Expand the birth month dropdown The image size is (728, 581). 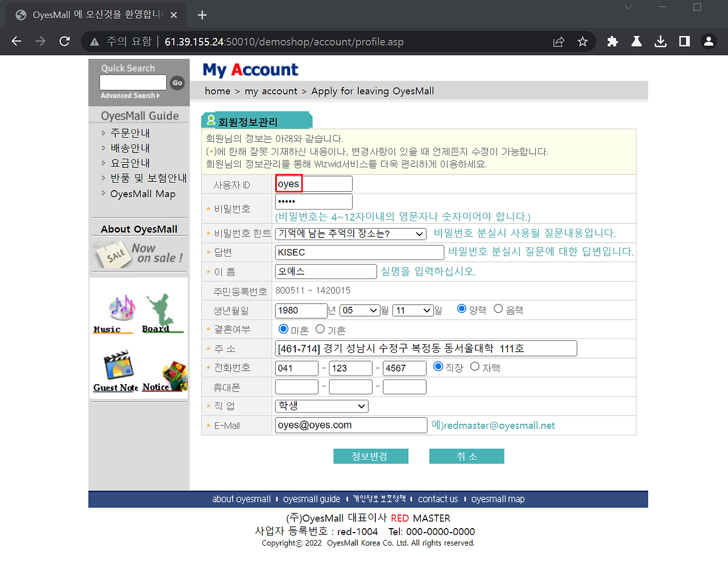click(359, 310)
